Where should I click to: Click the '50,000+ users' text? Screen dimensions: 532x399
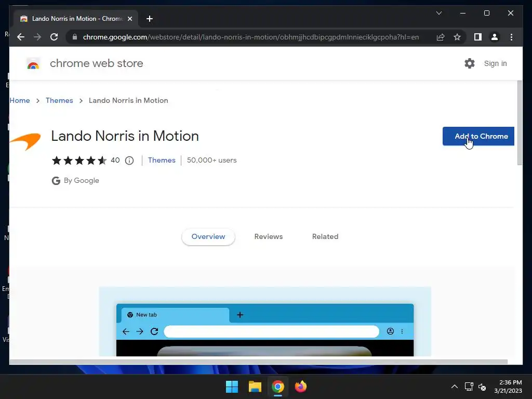click(212, 160)
